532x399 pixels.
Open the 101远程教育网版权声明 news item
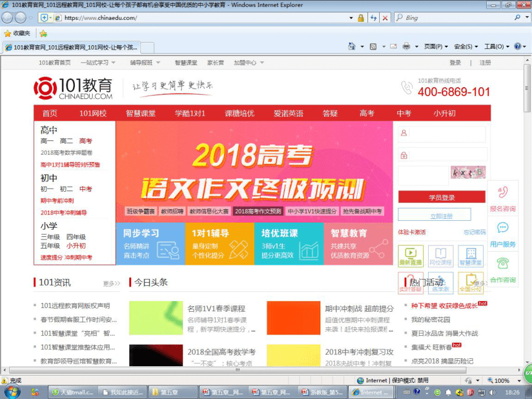(75, 306)
